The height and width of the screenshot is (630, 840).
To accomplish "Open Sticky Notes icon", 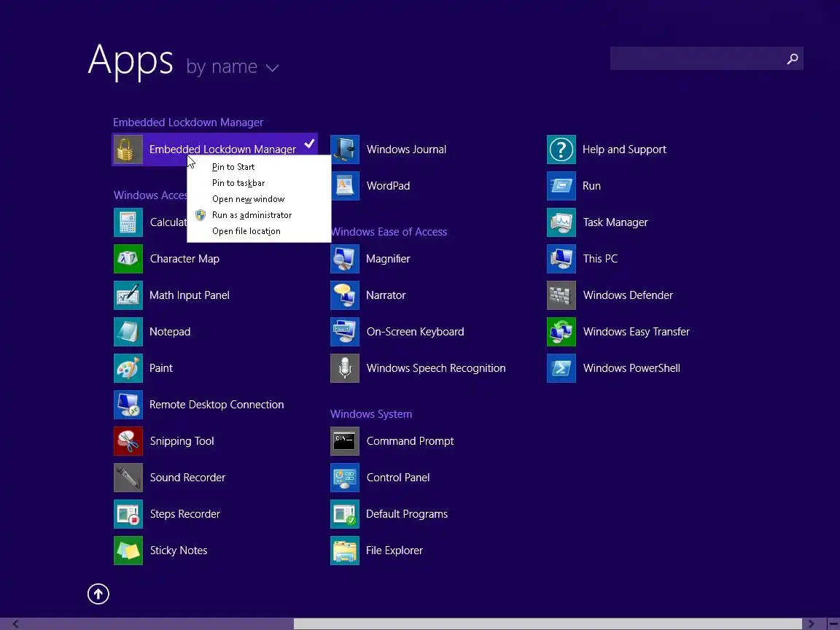I will (x=128, y=551).
